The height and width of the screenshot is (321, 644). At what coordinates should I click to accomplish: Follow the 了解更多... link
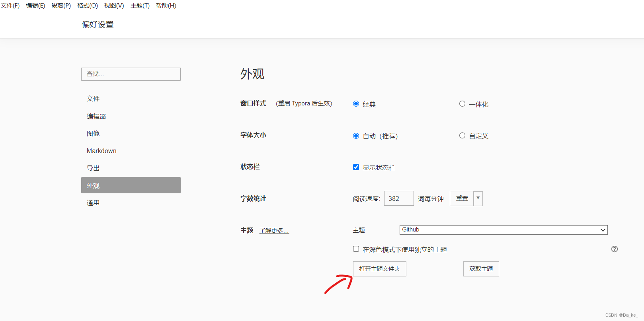pyautogui.click(x=274, y=231)
